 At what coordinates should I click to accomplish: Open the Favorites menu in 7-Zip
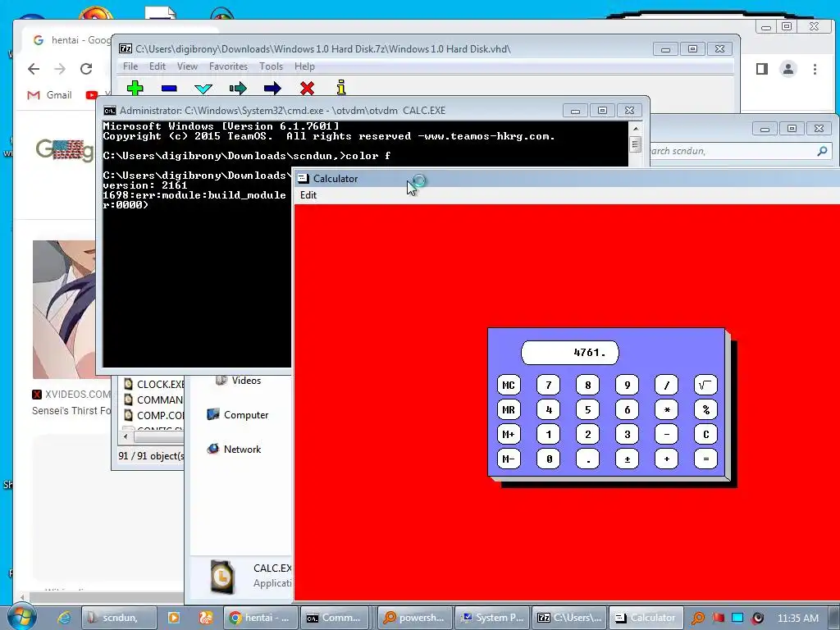[228, 66]
